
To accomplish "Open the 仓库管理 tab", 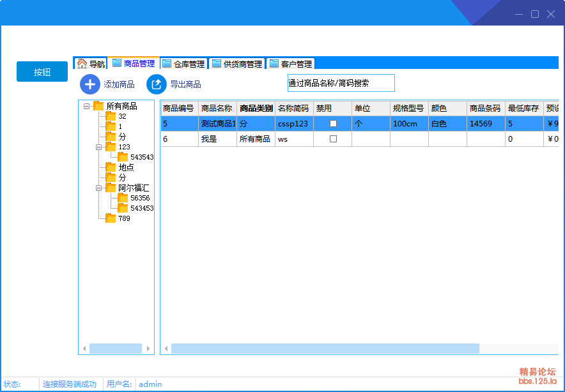I will [184, 64].
